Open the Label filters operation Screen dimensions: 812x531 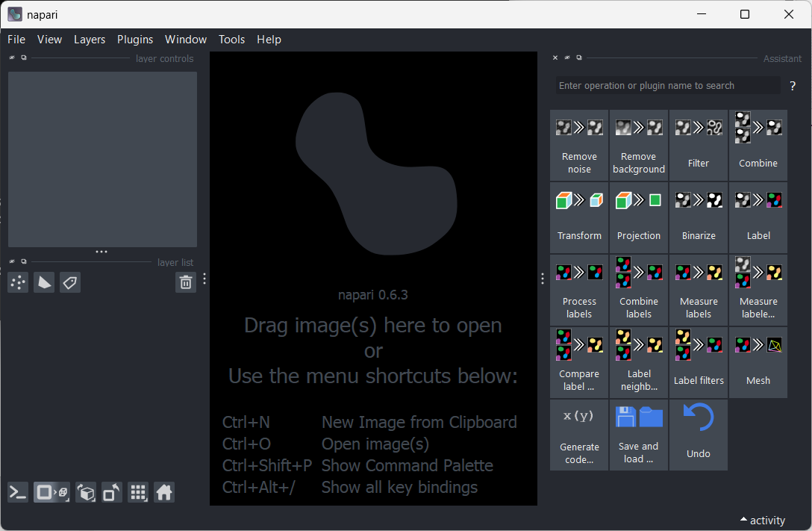(698, 363)
